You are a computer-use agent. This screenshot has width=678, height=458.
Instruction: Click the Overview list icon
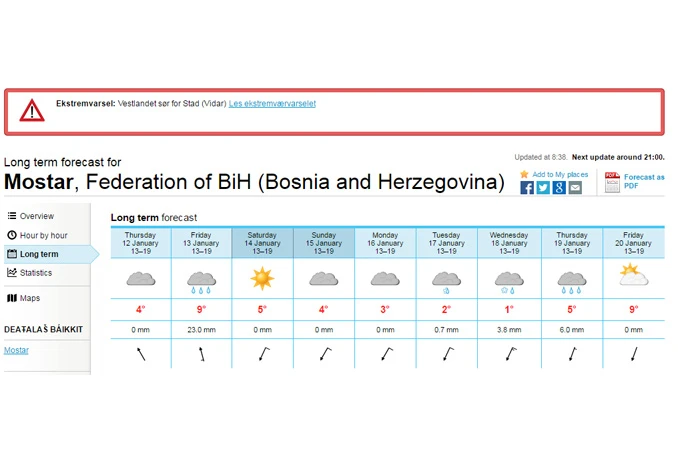tap(12, 215)
